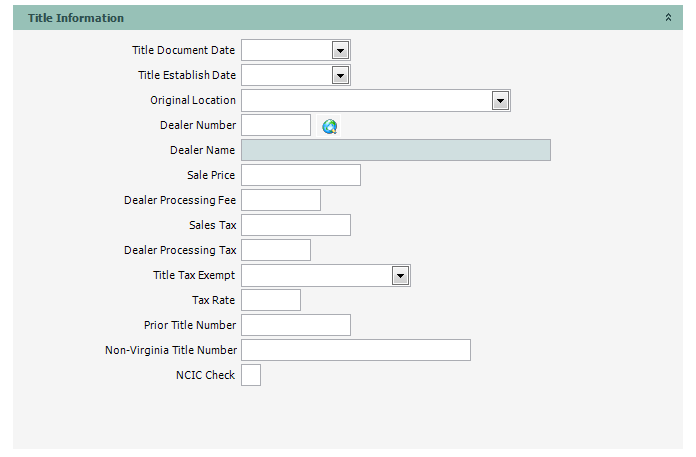Click the Tax Rate input field
Screen dimensions: 696x457
click(270, 300)
